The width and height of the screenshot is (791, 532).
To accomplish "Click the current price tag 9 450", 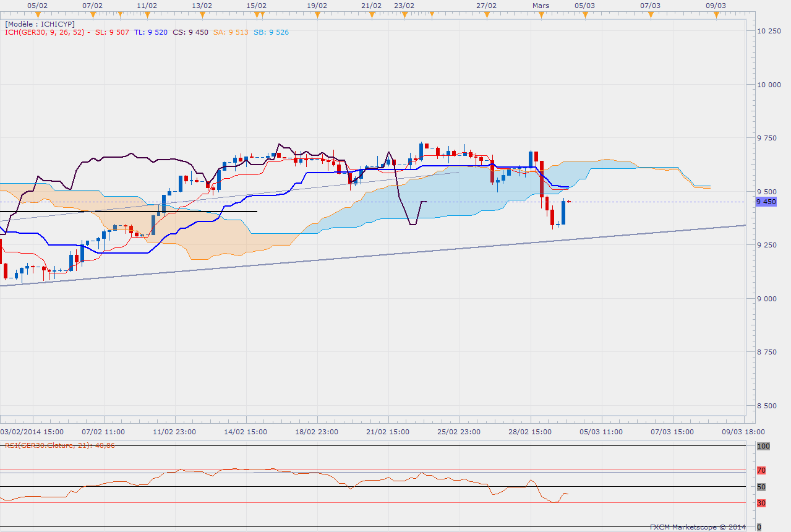I will click(x=765, y=202).
